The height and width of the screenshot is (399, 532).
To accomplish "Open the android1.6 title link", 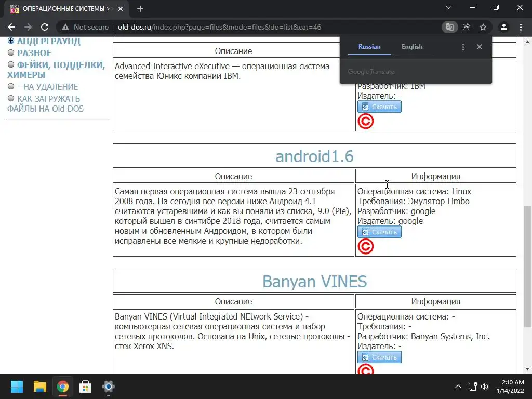I will [x=314, y=156].
